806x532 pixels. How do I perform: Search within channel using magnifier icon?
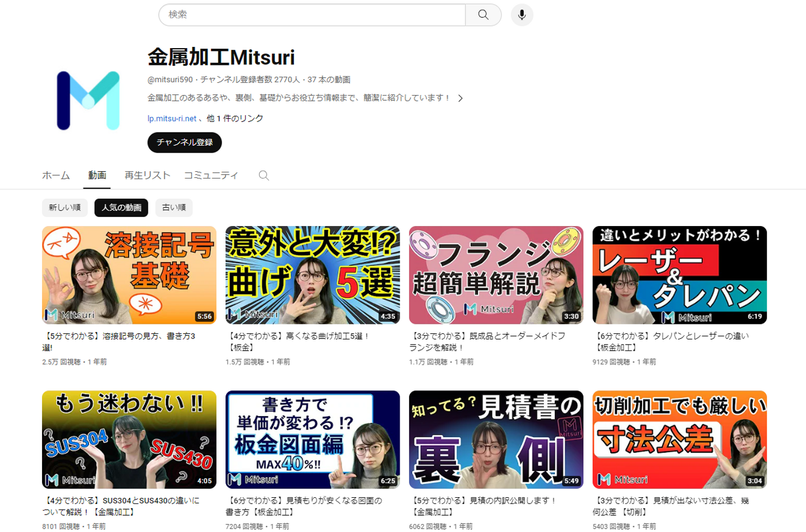(264, 176)
